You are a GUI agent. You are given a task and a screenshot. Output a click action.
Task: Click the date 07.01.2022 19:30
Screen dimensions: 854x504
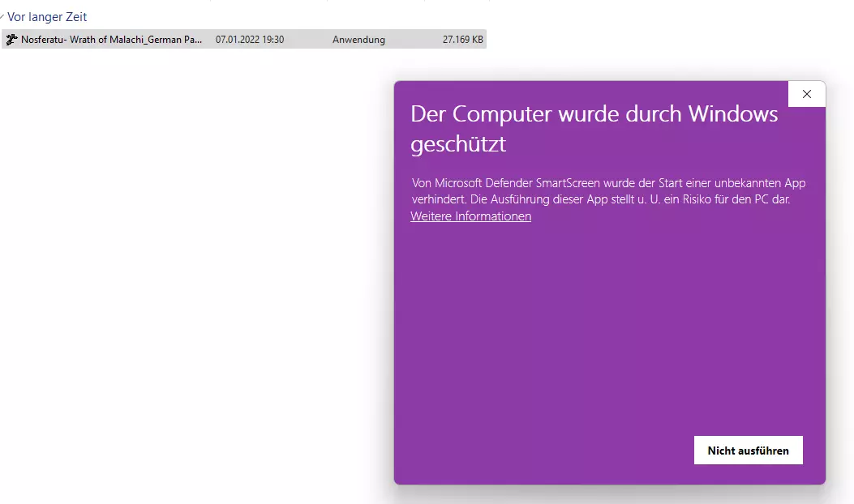click(x=250, y=40)
